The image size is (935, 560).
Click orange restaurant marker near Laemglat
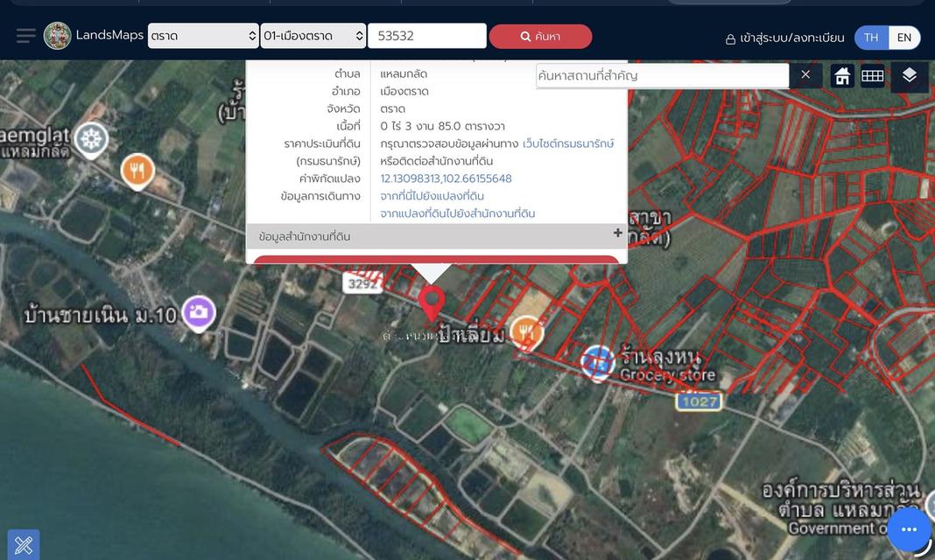coord(137,171)
